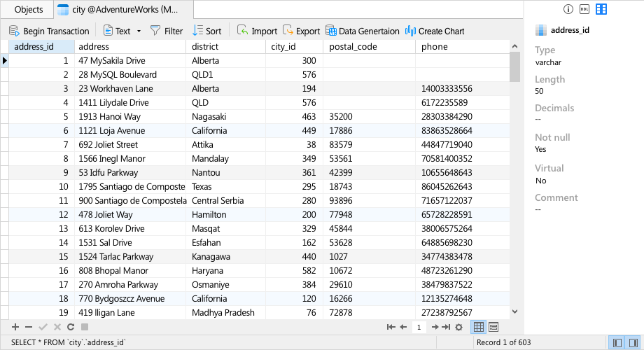Discard changes with X icon
The image size is (644, 350).
click(57, 327)
